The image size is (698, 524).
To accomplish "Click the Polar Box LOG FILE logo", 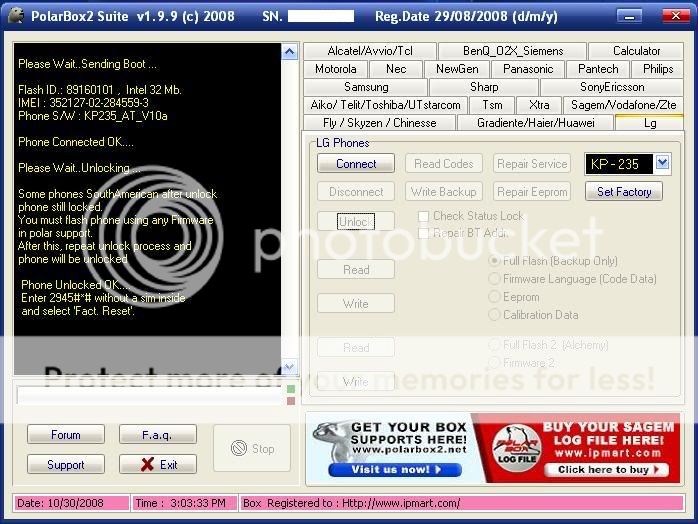I will pyautogui.click(x=516, y=447).
